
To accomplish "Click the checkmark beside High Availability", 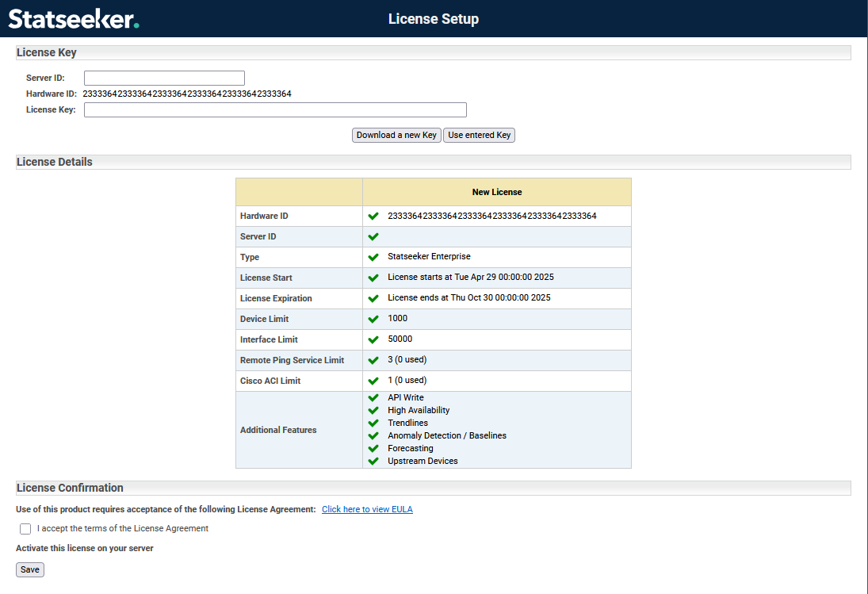I will (373, 410).
